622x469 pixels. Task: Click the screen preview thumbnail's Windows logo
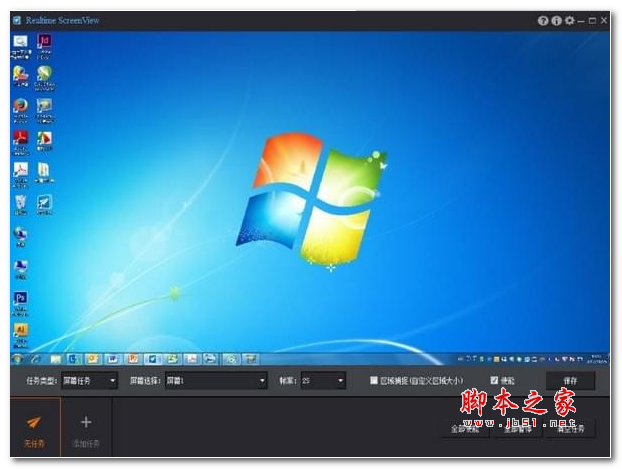[311, 200]
